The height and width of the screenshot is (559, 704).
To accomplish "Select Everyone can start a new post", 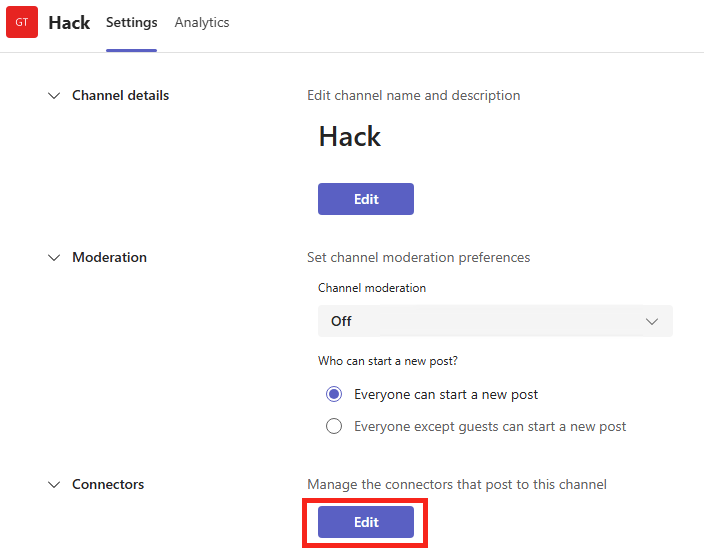I will (x=334, y=394).
